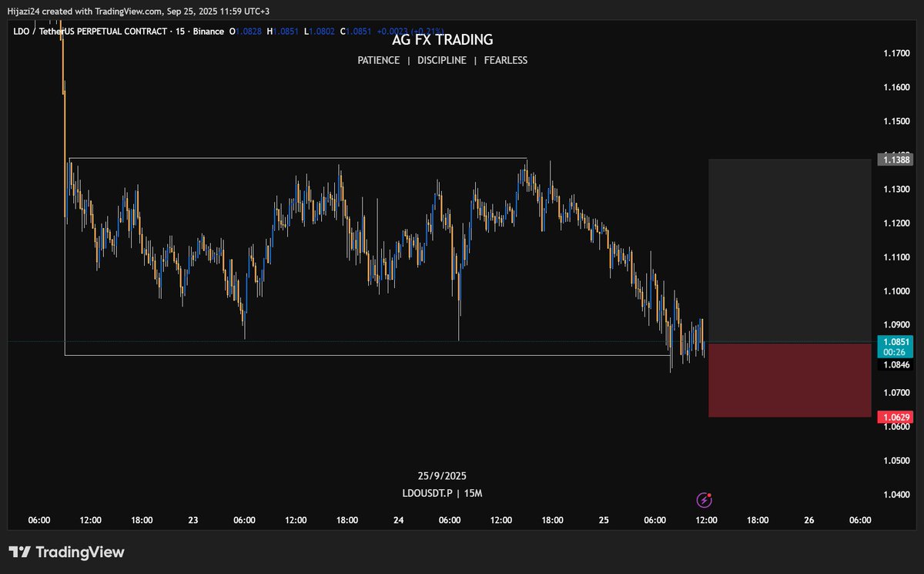Click the 23 date label on time axis
The image size is (924, 574).
click(193, 521)
